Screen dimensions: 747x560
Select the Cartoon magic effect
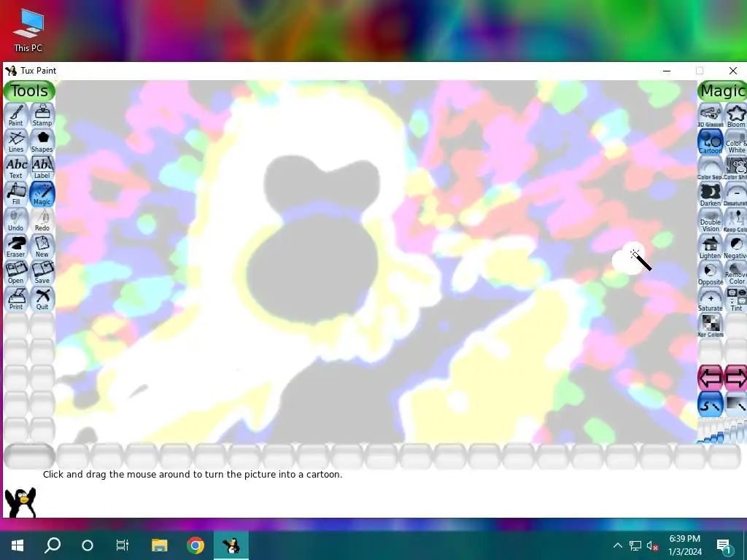(711, 142)
